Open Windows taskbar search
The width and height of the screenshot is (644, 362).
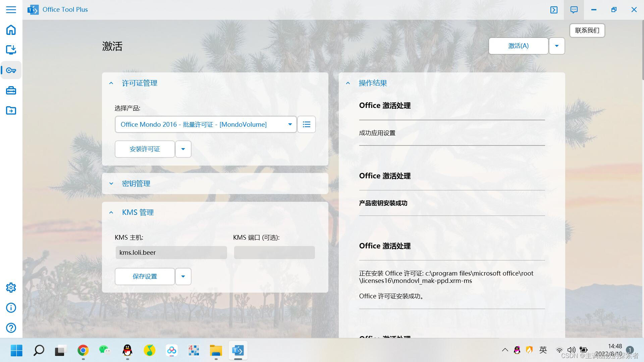[x=39, y=350]
